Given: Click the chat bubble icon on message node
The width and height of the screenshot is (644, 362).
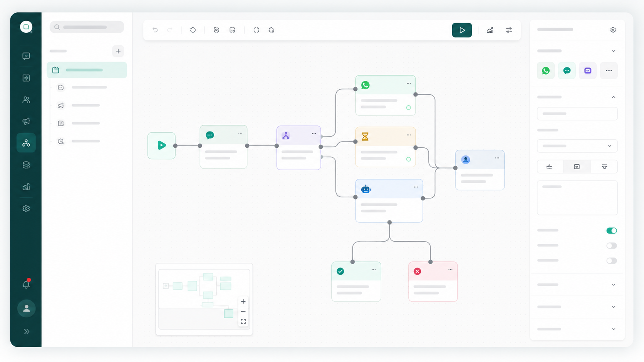Looking at the screenshot, I should pos(210,135).
